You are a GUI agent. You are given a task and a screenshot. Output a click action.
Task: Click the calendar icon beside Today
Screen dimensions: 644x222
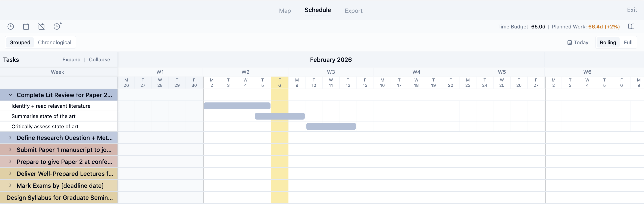(x=569, y=43)
